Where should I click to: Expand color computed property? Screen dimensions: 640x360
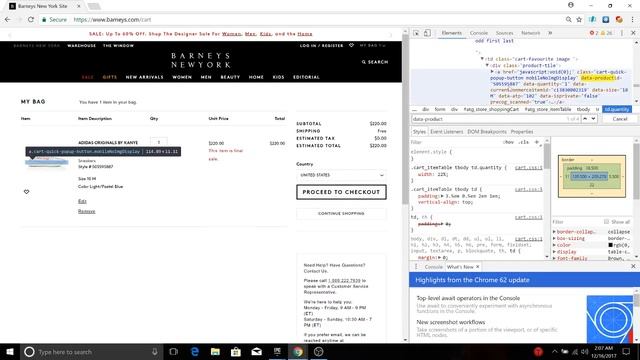[x=554, y=245]
